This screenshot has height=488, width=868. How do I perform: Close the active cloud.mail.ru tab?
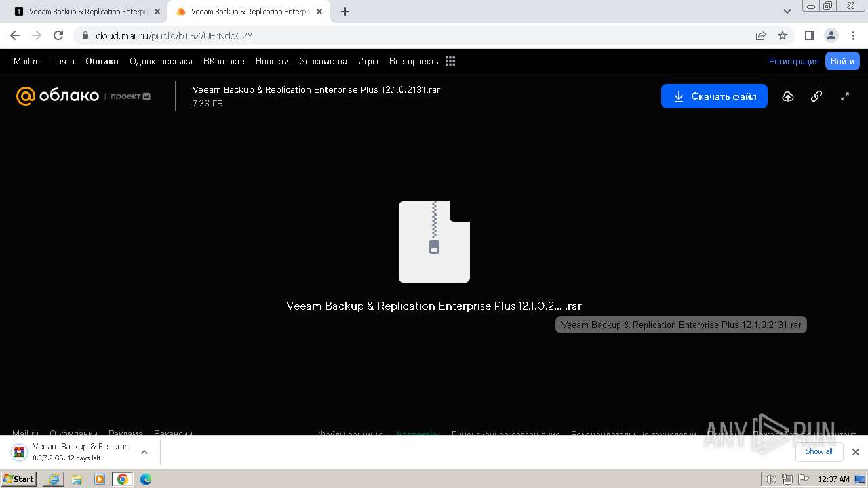(x=319, y=12)
